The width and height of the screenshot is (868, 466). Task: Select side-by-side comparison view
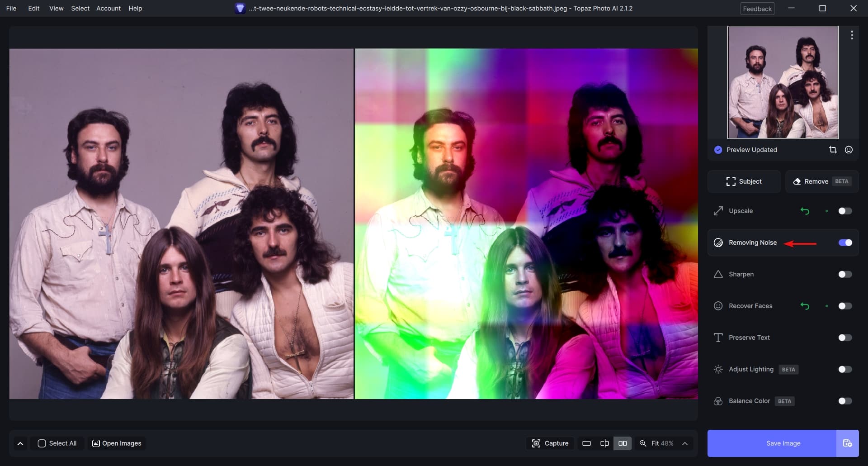(623, 443)
